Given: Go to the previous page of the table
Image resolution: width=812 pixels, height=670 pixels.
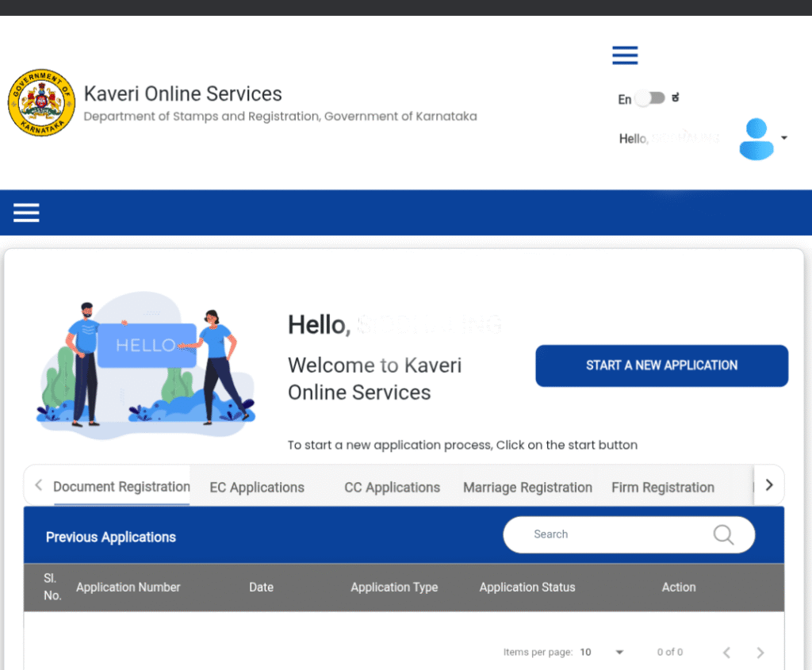Looking at the screenshot, I should [726, 653].
